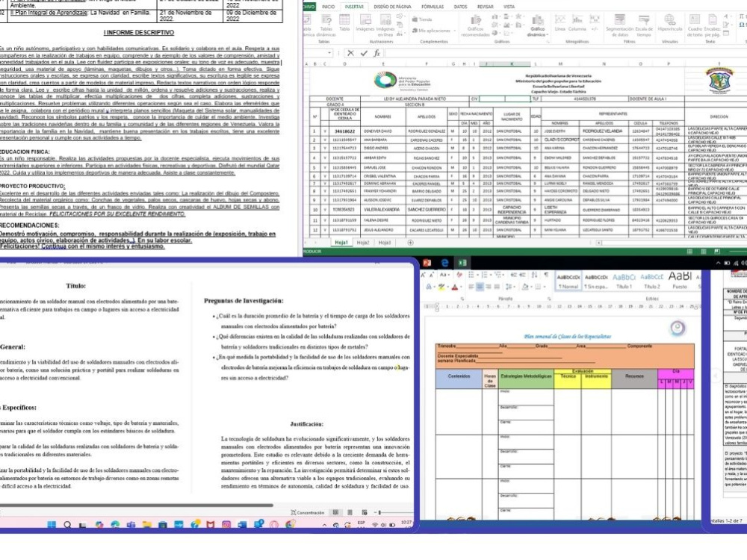Open the Edge browser from the dark taskbar
Screen dimensions: 747x560
[x=444, y=263]
